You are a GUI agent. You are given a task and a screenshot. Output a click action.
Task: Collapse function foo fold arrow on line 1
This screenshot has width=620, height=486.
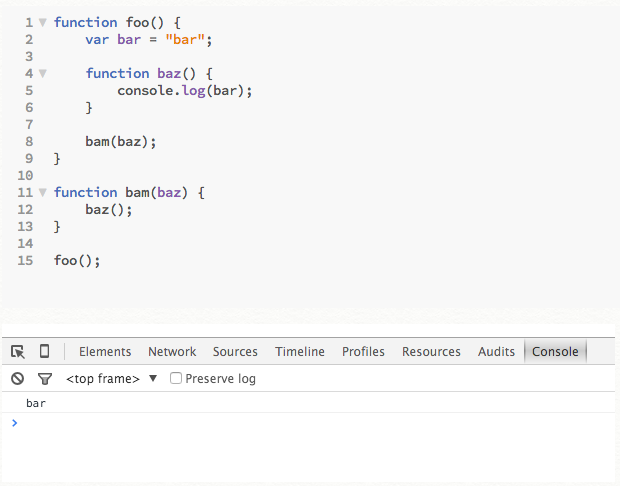point(43,22)
